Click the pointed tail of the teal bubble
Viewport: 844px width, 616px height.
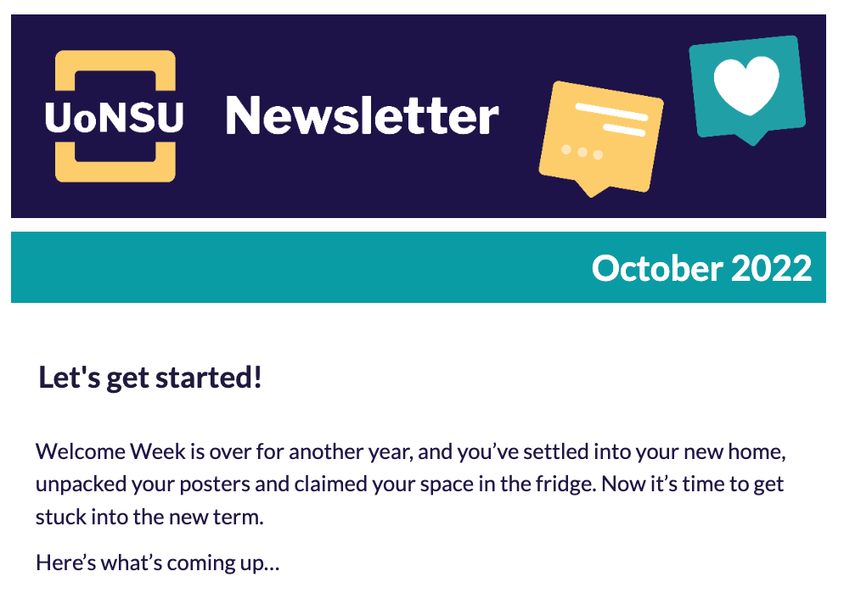click(752, 139)
